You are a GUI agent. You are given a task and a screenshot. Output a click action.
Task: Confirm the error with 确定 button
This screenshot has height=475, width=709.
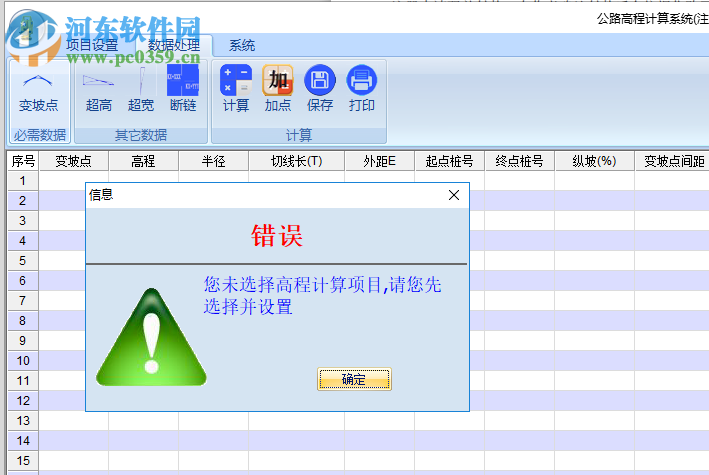354,379
